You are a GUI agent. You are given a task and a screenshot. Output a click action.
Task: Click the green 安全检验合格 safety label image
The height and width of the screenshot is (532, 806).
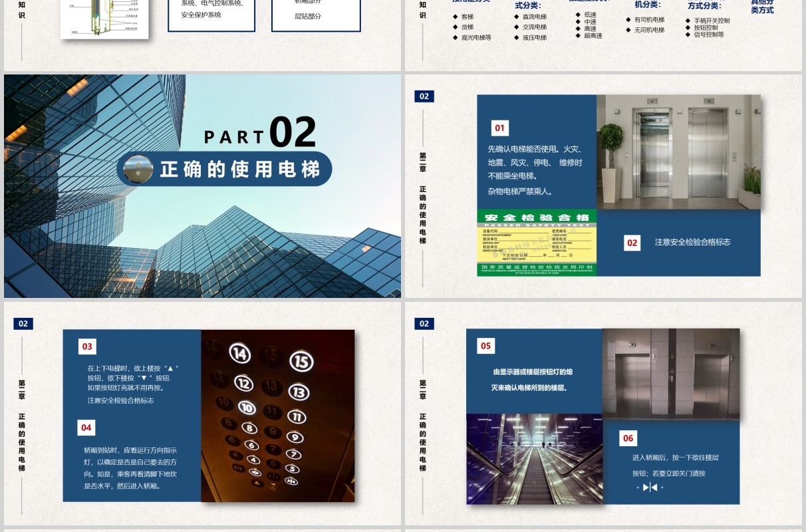pos(537,243)
